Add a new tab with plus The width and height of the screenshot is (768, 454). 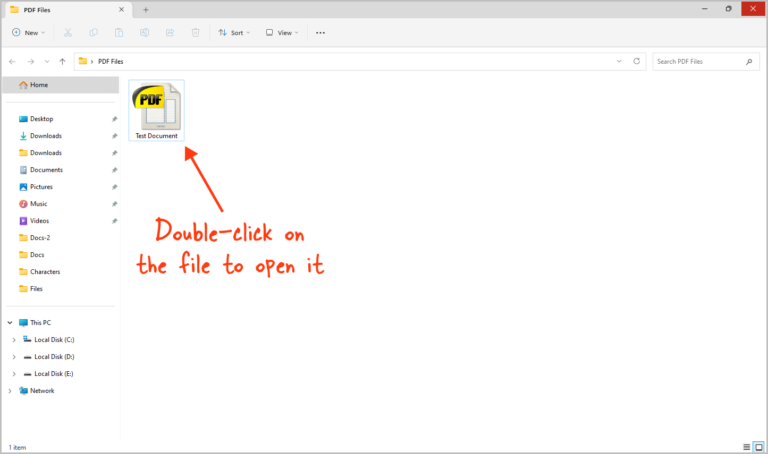pos(145,10)
